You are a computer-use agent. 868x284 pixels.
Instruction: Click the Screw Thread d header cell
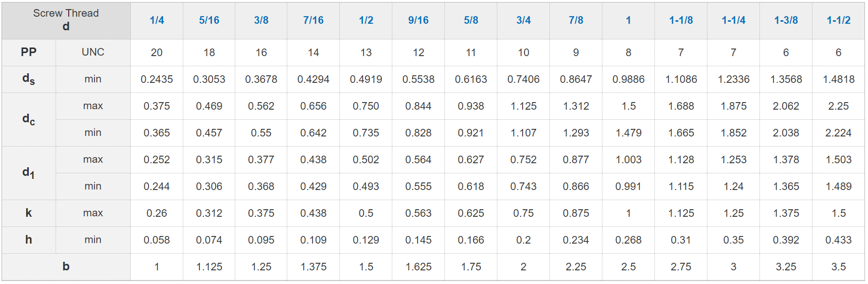tap(66, 20)
